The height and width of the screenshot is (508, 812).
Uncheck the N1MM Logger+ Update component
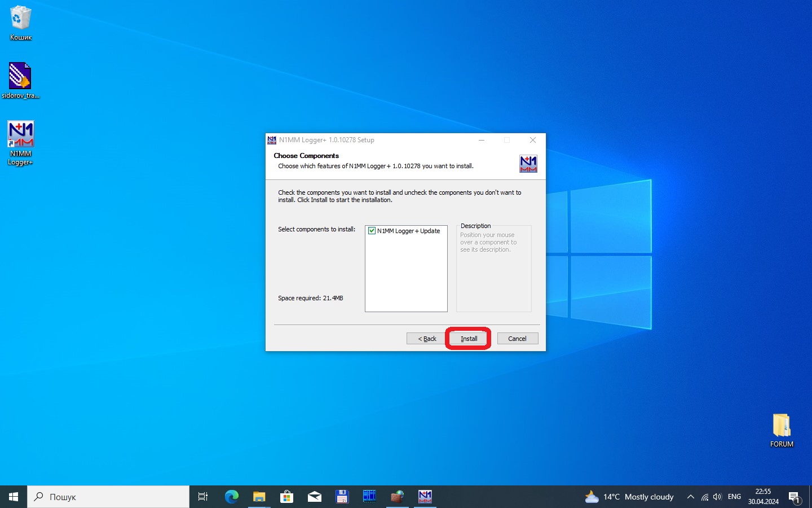(x=372, y=231)
